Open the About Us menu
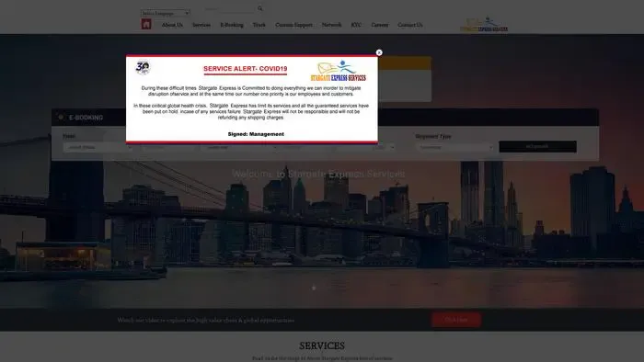644x362 pixels. [x=172, y=25]
